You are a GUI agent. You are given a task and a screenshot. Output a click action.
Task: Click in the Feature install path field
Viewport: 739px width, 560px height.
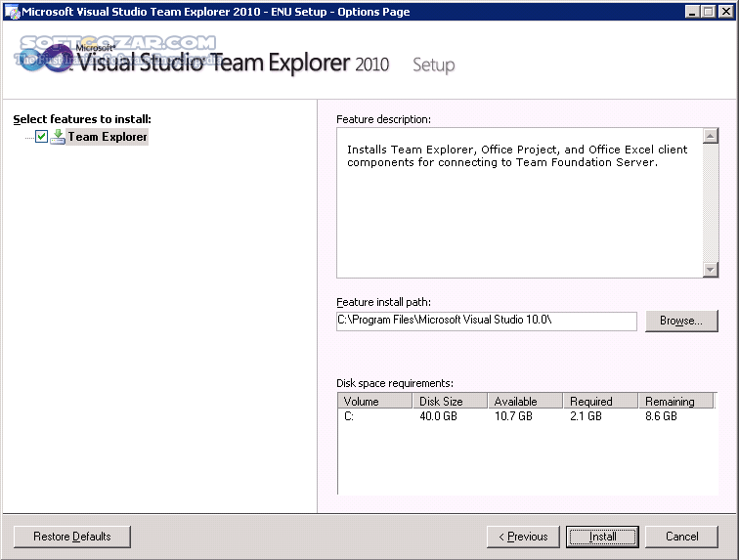487,321
